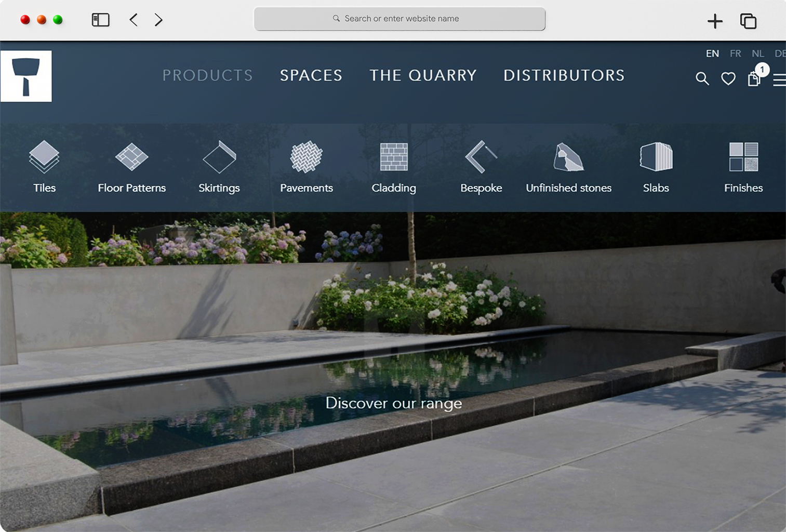Open the SPACES menu
Viewport: 786px width, 532px height.
coord(311,75)
